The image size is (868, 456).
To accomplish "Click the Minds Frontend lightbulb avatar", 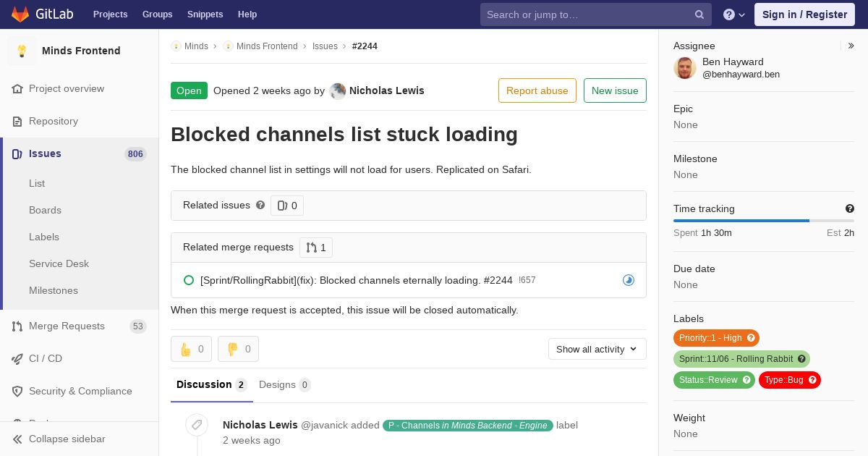I will 22,51.
